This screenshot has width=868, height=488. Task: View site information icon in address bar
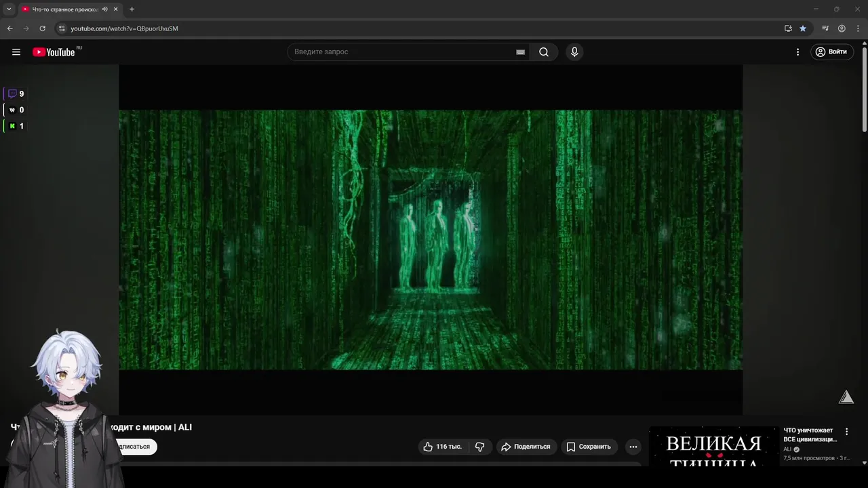(61, 28)
